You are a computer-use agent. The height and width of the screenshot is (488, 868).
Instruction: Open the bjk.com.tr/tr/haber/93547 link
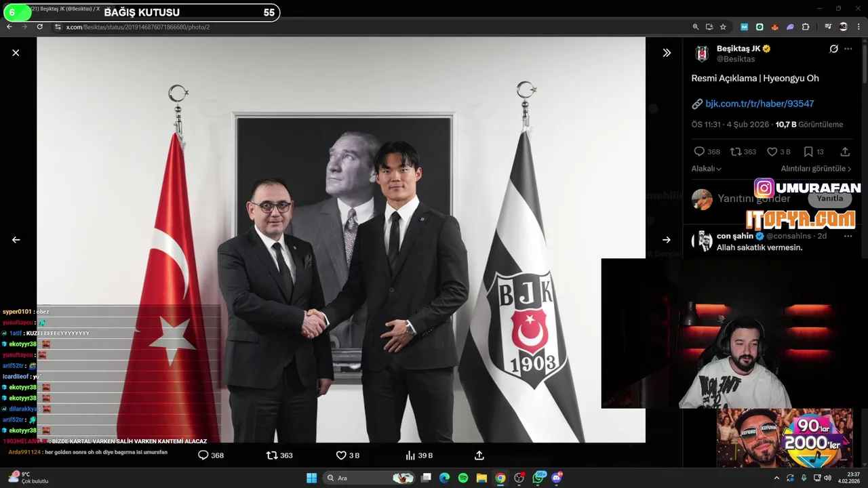click(759, 104)
